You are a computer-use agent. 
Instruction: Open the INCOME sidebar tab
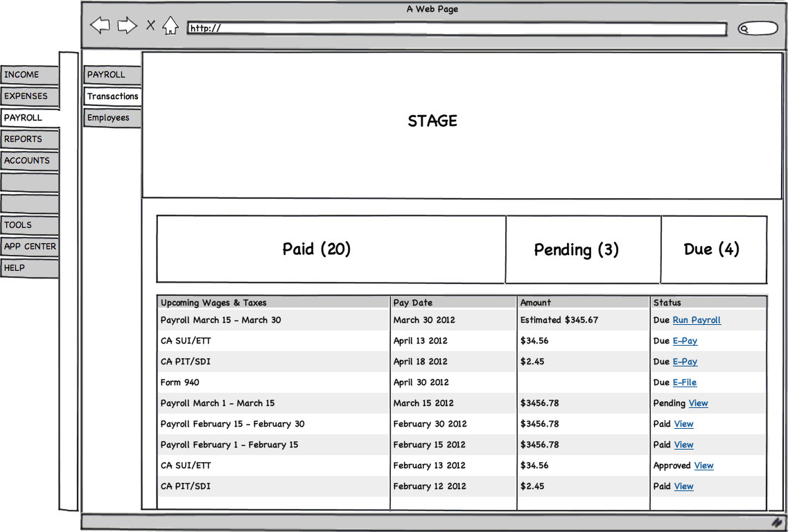click(x=30, y=75)
